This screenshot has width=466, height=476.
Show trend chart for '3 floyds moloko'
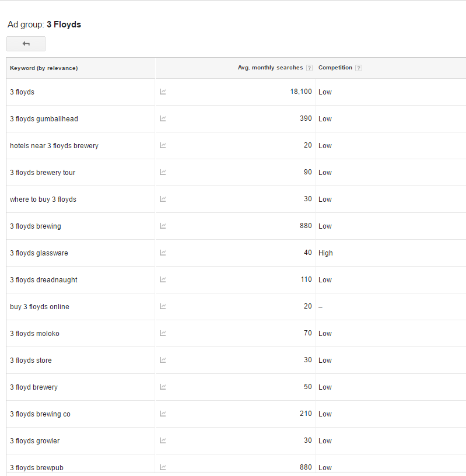(163, 333)
